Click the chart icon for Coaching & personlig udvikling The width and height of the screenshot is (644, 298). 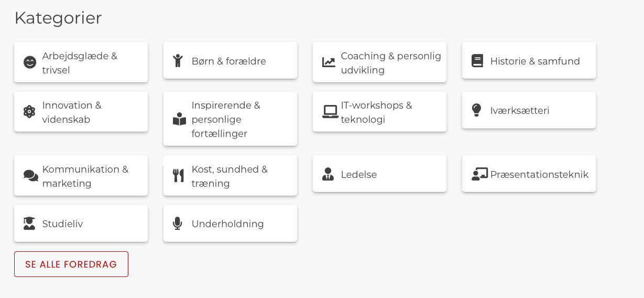tap(329, 62)
